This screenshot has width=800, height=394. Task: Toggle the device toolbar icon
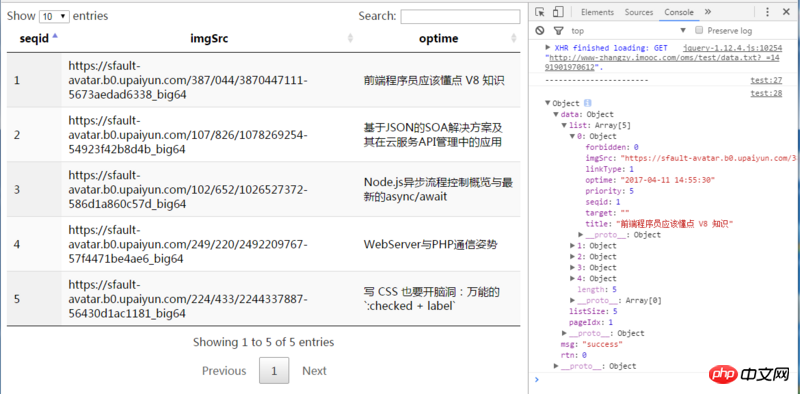click(558, 12)
